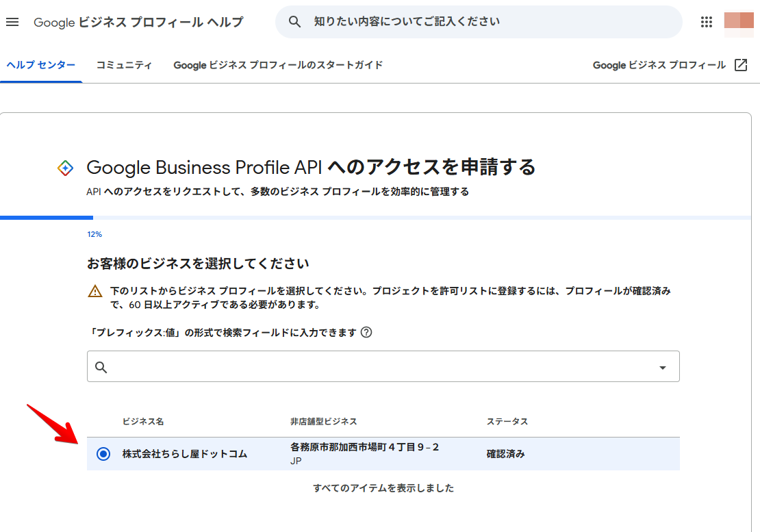Image resolution: width=760 pixels, height=532 pixels.
Task: Click the blue 12% progress bar
Action: (47, 218)
